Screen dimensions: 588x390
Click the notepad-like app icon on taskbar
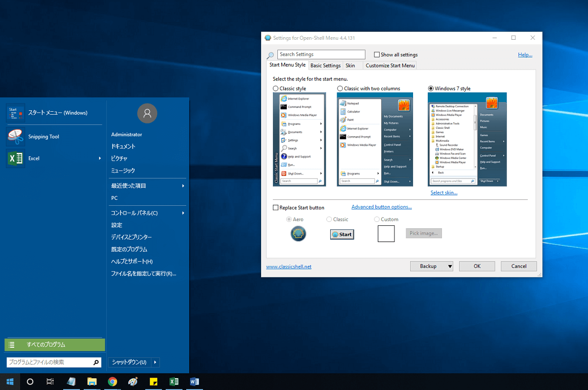tap(71, 381)
